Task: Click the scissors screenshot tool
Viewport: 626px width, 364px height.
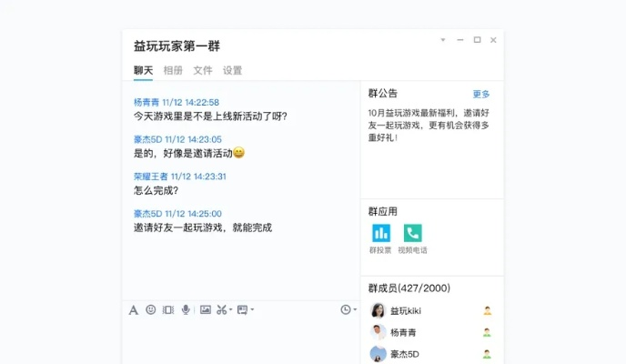Action: [221, 309]
